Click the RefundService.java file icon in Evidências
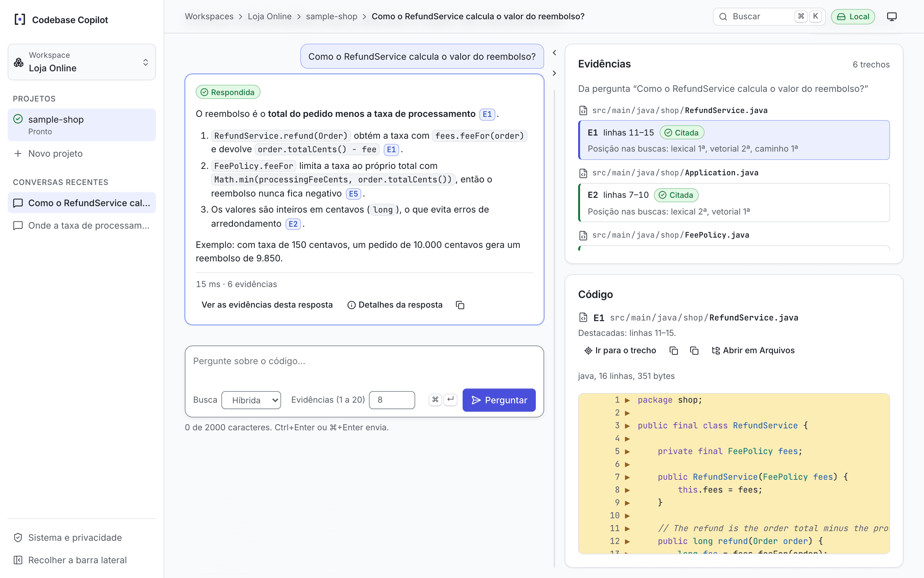Viewport: 924px width, 578px height. (583, 110)
